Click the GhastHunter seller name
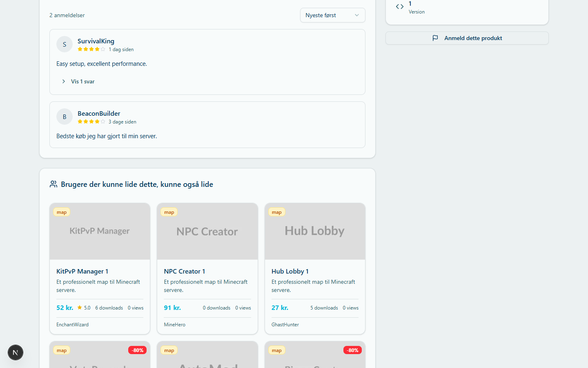 click(x=285, y=325)
